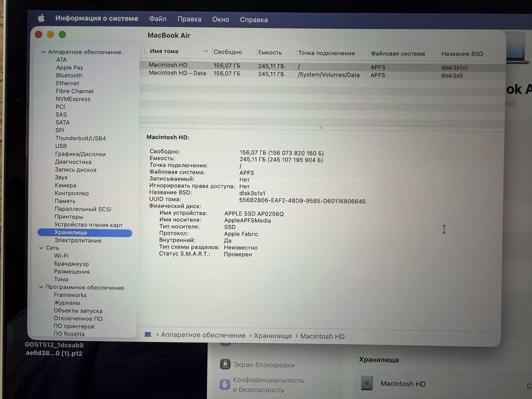Click Macintosh HD in the path bar
The image size is (532, 399).
coord(322,336)
